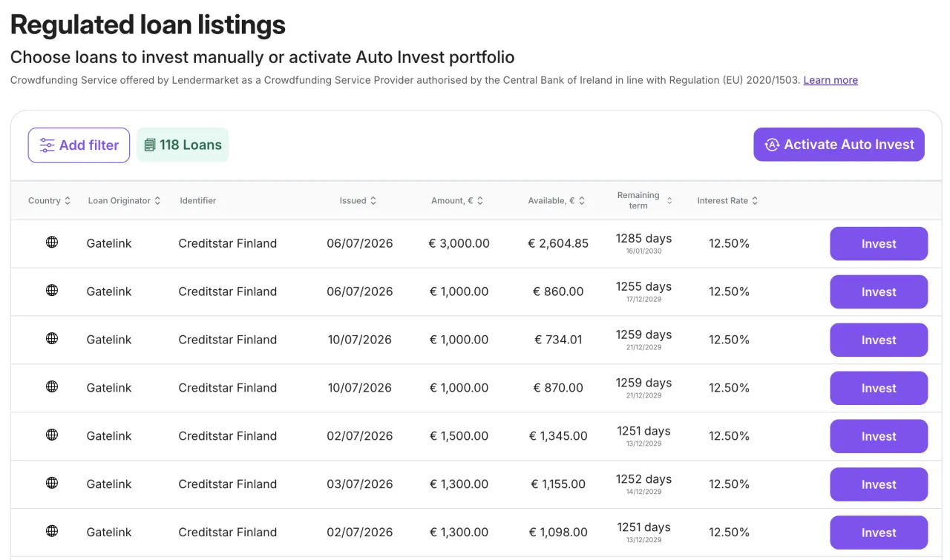This screenshot has width=950, height=560.
Task: Sort loans by Interest Rate
Action: 727,201
